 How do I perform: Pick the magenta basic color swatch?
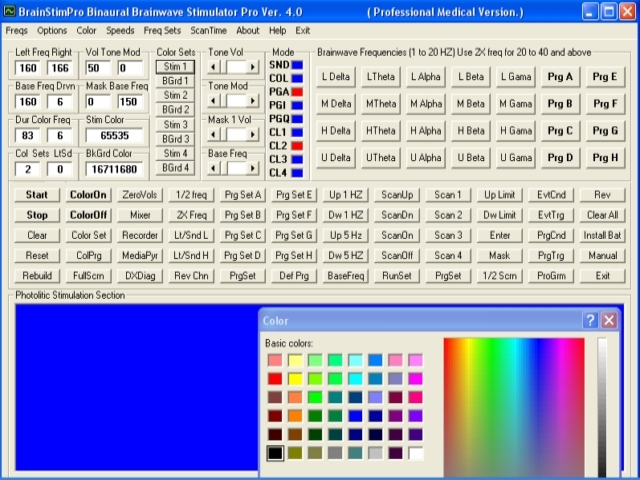coord(416,379)
